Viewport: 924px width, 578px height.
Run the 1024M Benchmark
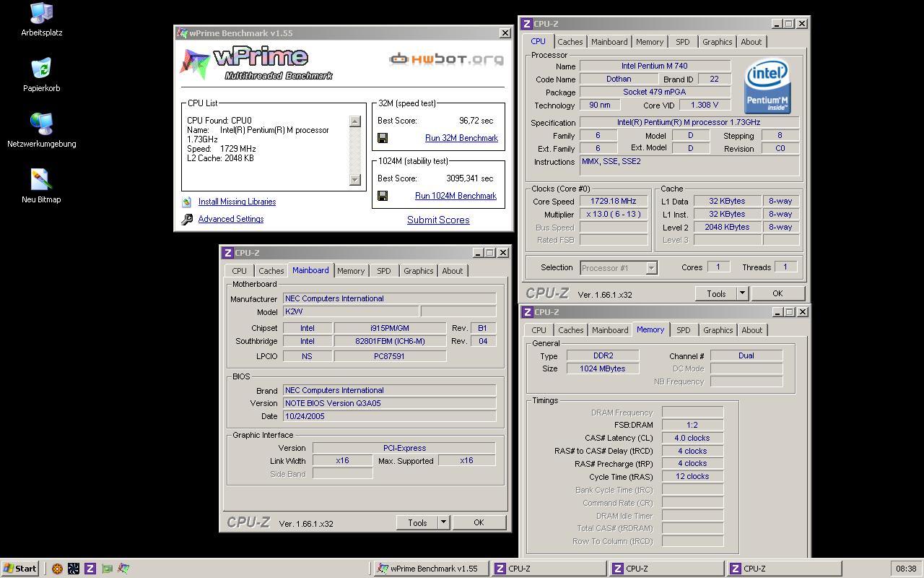(x=456, y=196)
